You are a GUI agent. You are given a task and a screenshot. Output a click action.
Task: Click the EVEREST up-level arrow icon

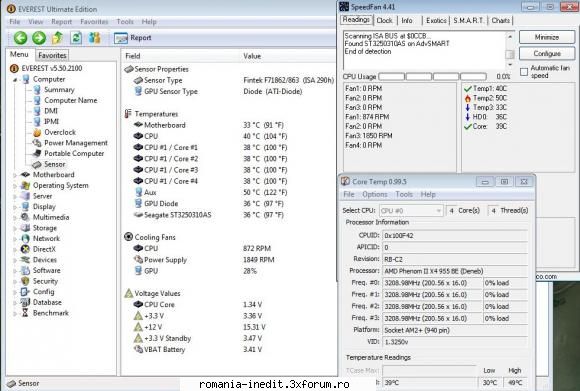57,38
